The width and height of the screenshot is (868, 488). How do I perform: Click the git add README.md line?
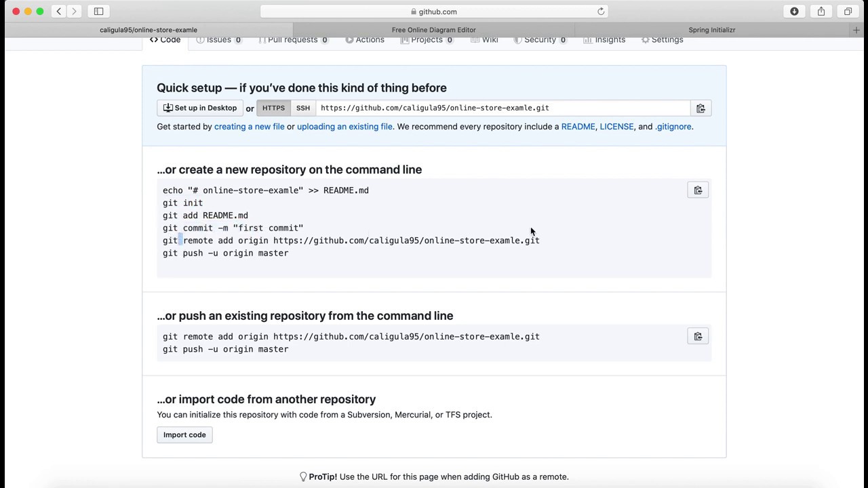click(x=205, y=216)
